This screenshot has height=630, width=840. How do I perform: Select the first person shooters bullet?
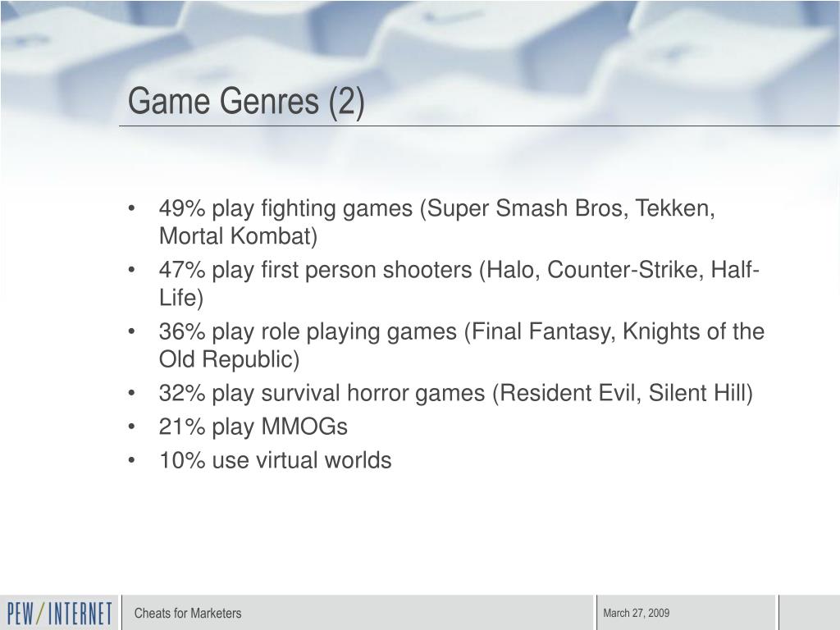coord(459,283)
